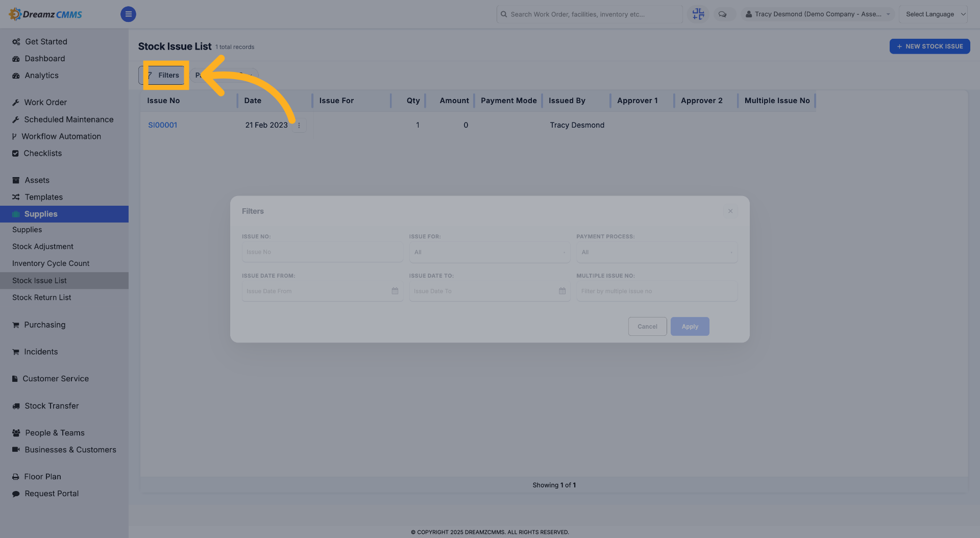Click the Workflow Automation branch icon
Screen dimensions: 980x538
[x=14, y=136]
